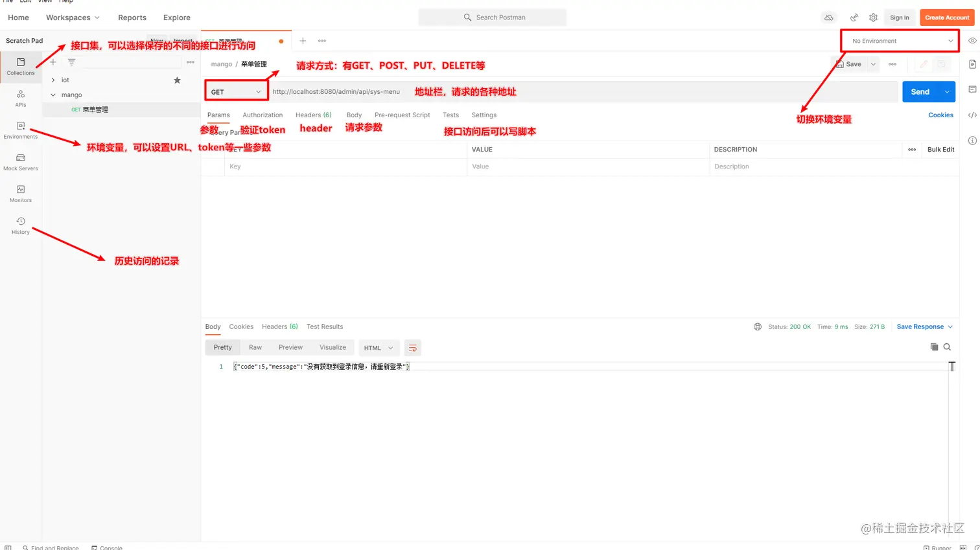Collapse the mango collection
This screenshot has height=550, width=980.
(x=53, y=95)
